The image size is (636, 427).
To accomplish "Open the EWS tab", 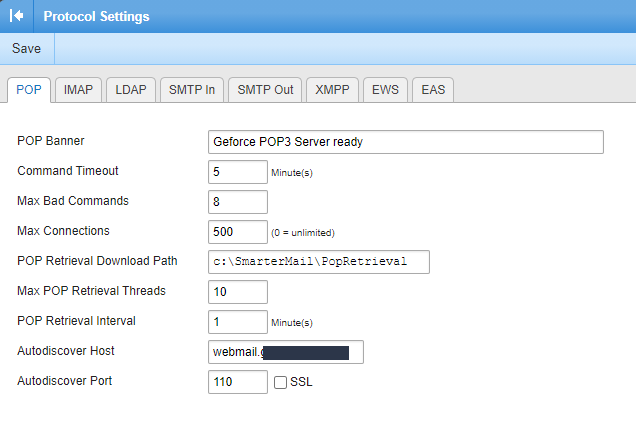I will (x=384, y=89).
